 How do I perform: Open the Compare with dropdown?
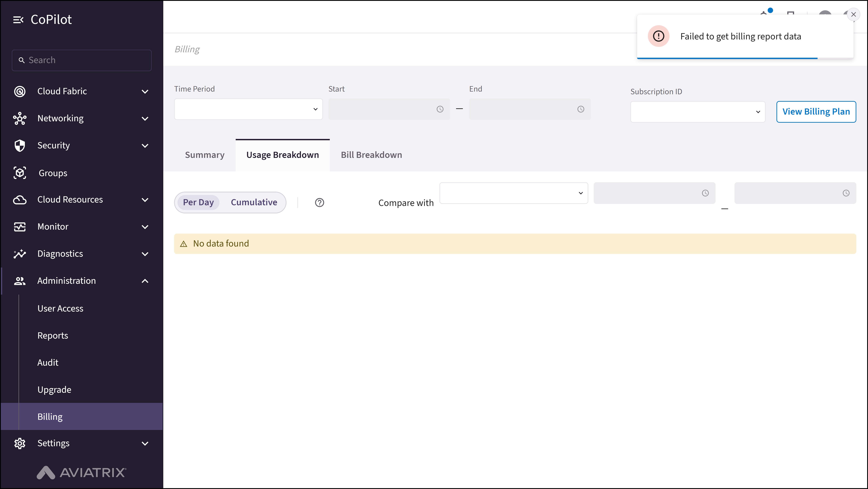click(x=514, y=193)
